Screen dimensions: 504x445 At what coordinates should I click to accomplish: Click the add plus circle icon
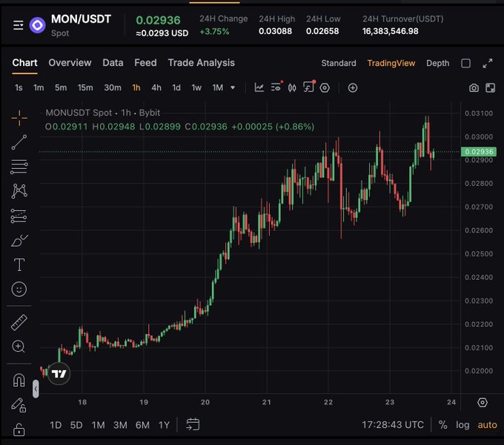[353, 87]
